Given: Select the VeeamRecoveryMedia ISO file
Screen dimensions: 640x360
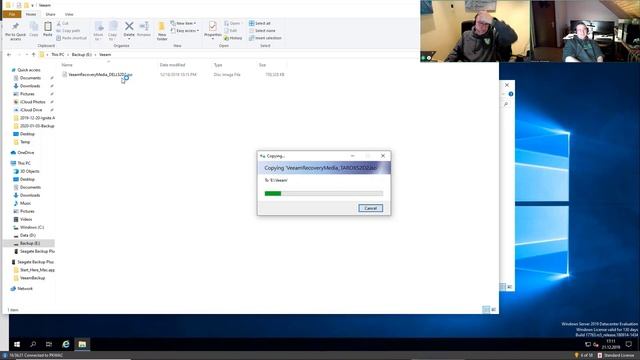Looking at the screenshot, I should pyautogui.click(x=100, y=75).
